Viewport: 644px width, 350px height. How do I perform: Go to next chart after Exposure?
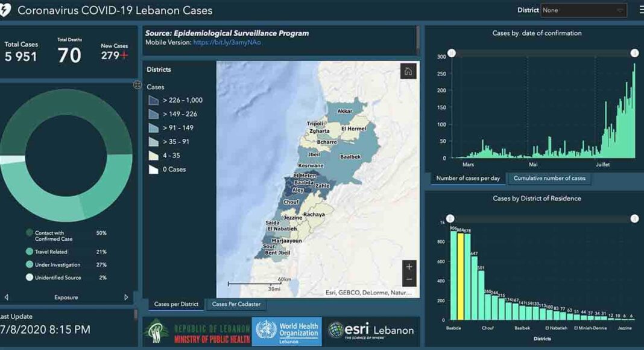126,297
